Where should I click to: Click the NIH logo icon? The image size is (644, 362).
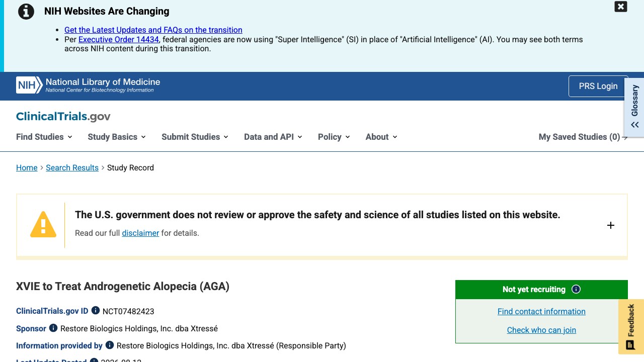(x=29, y=85)
